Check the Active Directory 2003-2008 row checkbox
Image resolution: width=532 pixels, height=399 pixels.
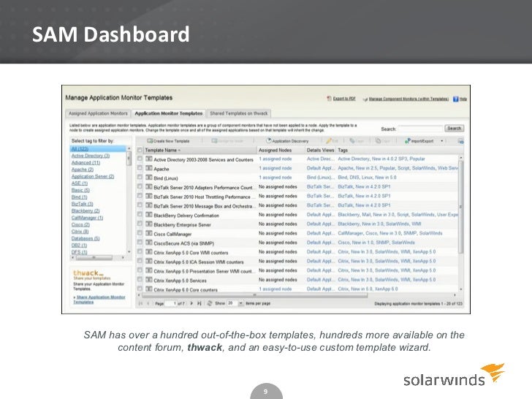pyautogui.click(x=140, y=159)
